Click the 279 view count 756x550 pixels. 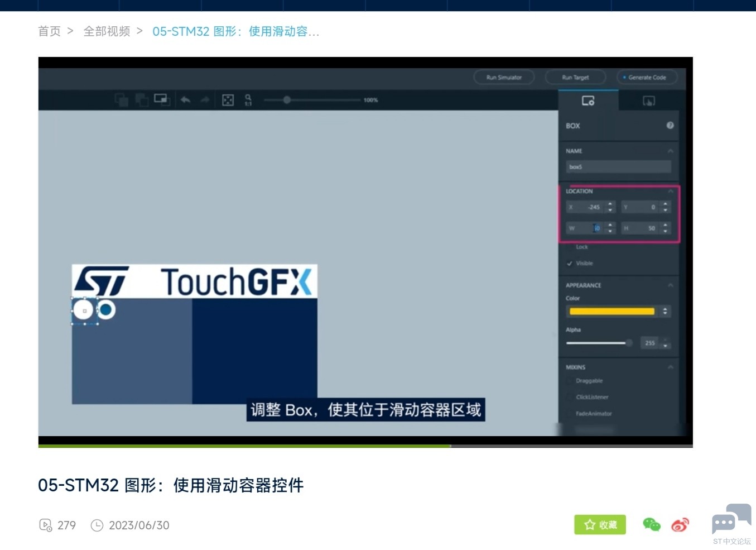pyautogui.click(x=66, y=525)
